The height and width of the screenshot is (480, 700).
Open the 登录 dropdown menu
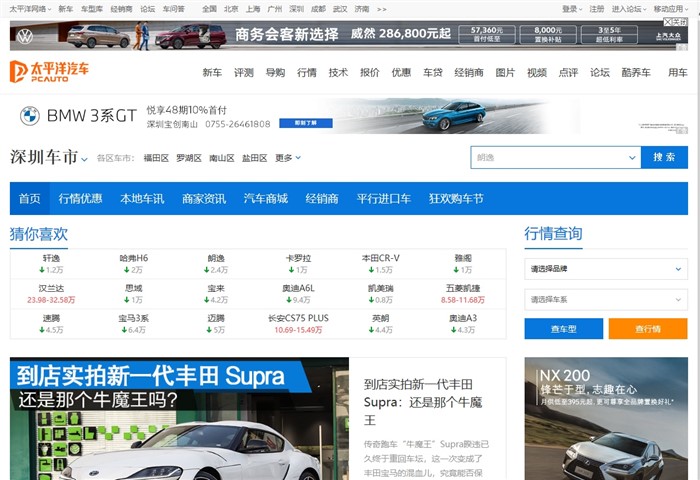(572, 9)
